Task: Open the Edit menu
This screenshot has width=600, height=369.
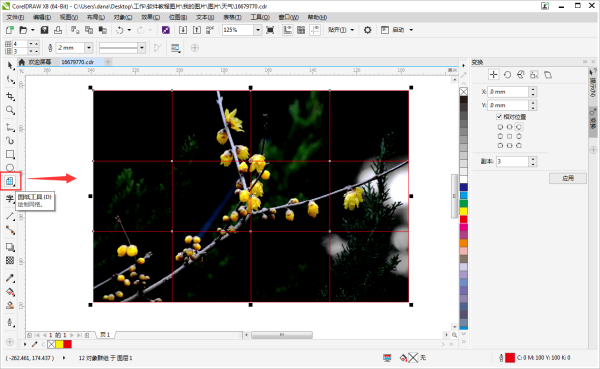Action: (x=42, y=17)
